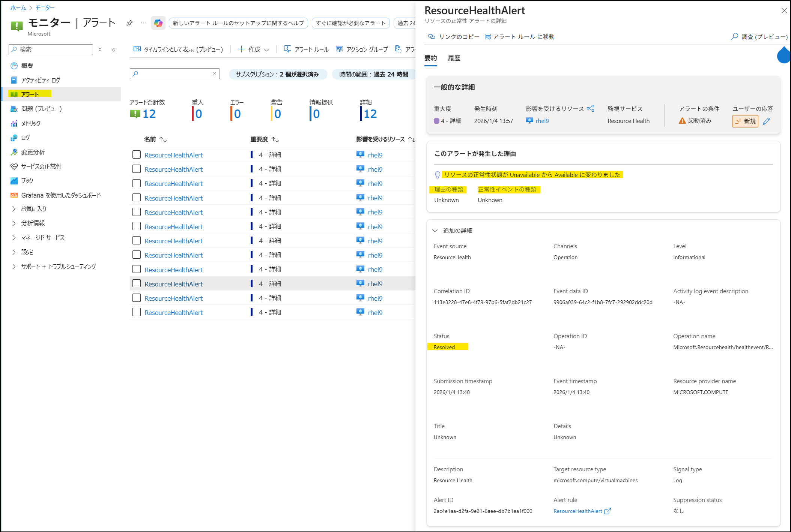Viewport: 791px width, 532px height.
Task: Go to 問題 (プレビュー) in sidebar
Action: [41, 109]
